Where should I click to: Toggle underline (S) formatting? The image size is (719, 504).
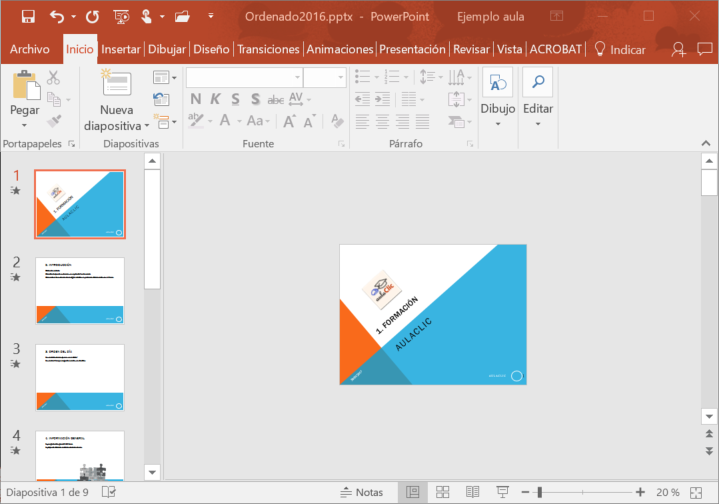point(235,99)
